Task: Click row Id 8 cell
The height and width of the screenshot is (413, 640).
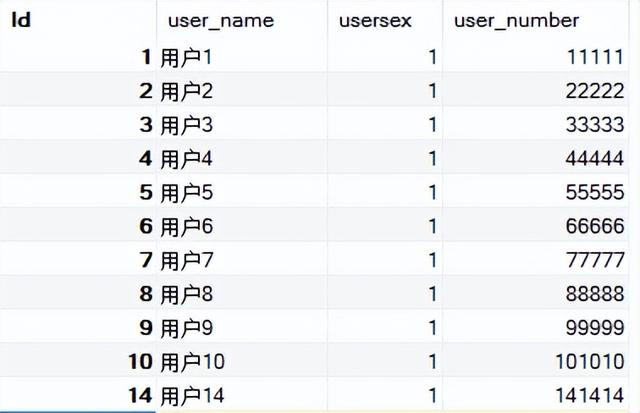Action: tap(78, 293)
